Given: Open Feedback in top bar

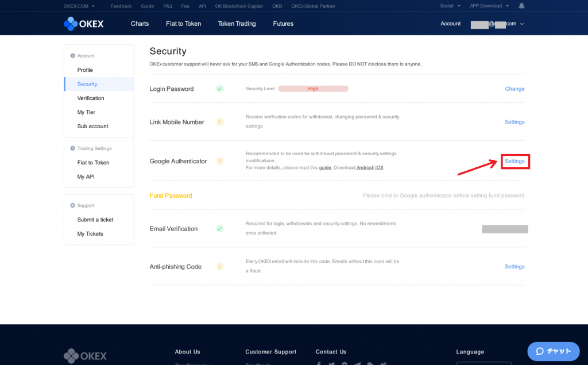Looking at the screenshot, I should click(121, 6).
